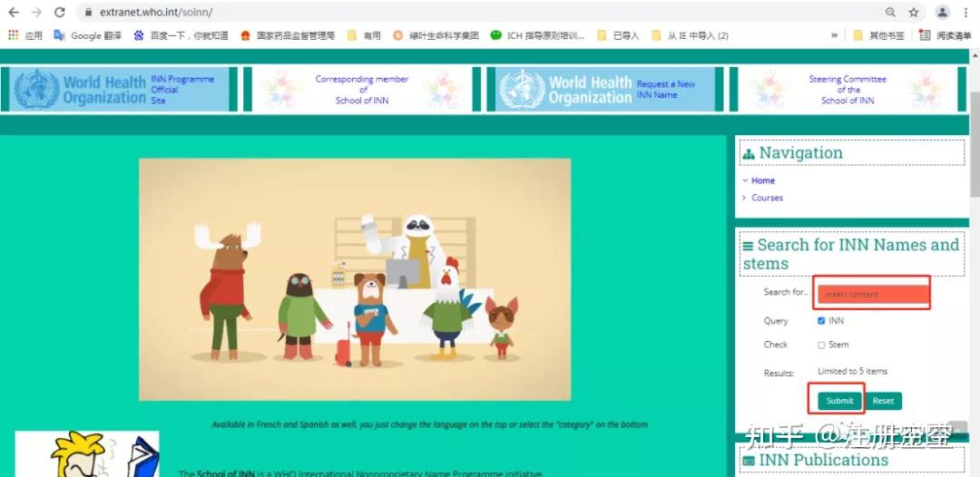
Task: Go back with the browser back arrow
Action: pos(14,13)
